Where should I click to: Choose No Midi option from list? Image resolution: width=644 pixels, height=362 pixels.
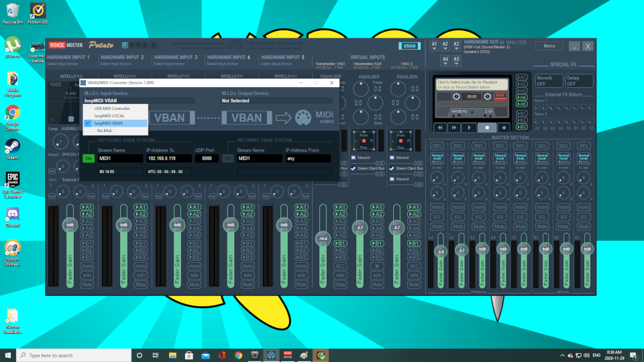coord(115,131)
